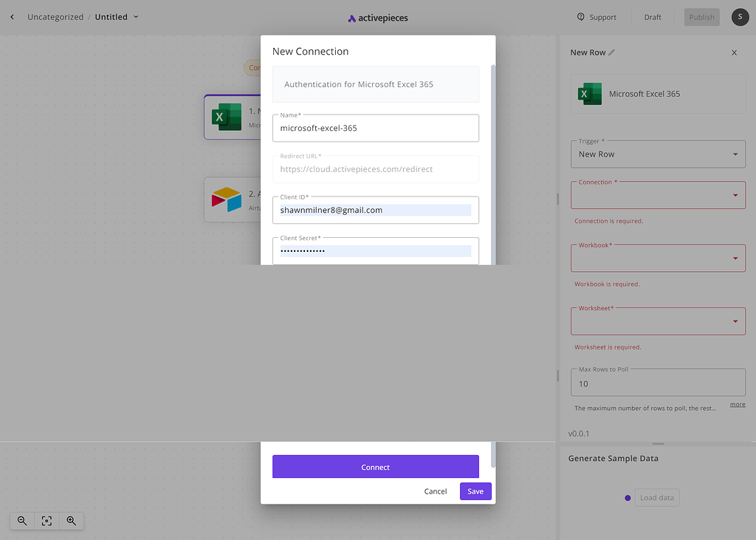Close the New Row side panel
Image resolution: width=756 pixels, height=540 pixels.
[x=734, y=52]
